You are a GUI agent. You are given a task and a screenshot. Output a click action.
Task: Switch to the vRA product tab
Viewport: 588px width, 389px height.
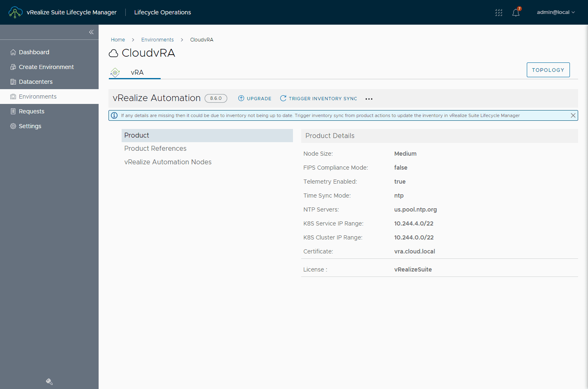pyautogui.click(x=137, y=72)
